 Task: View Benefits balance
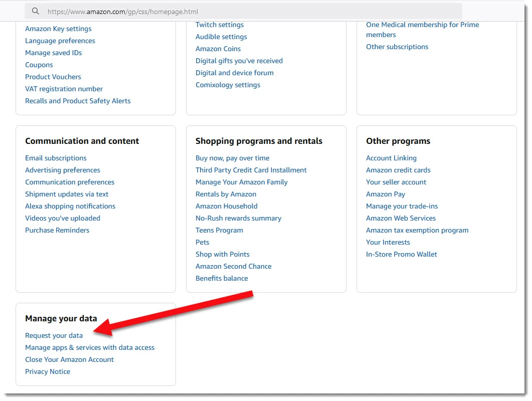coord(222,279)
